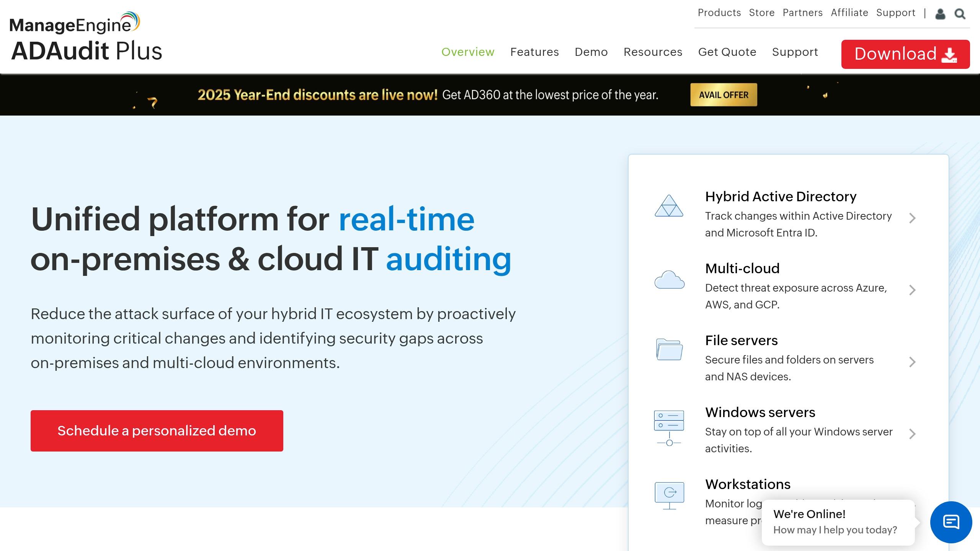Open the live chat bubble icon
The height and width of the screenshot is (551, 980).
tap(951, 522)
